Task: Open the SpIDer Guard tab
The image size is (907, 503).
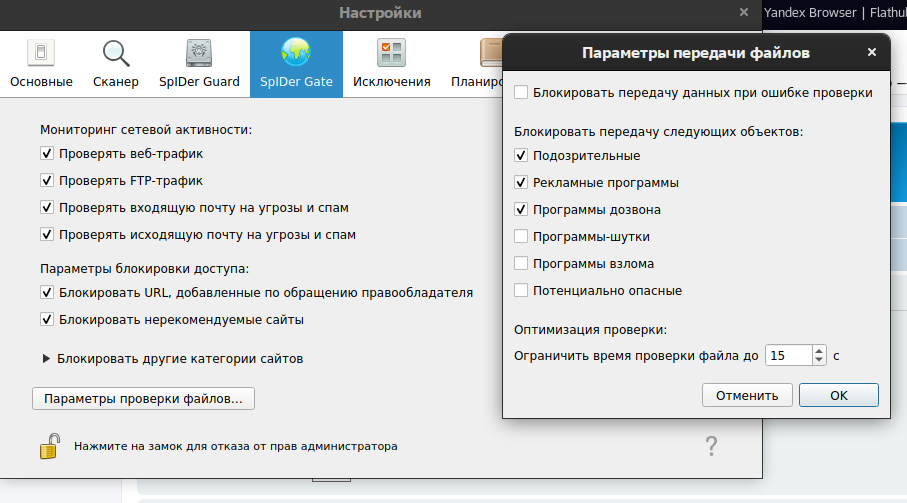Action: pyautogui.click(x=199, y=64)
